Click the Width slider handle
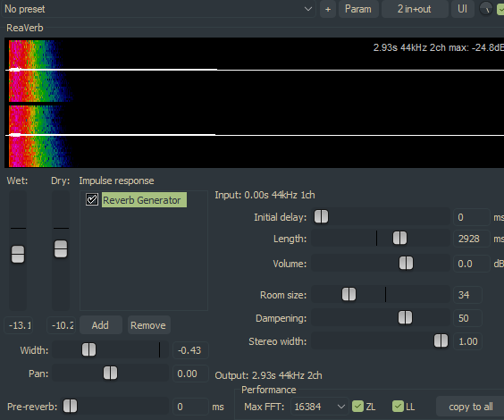 tap(88, 349)
